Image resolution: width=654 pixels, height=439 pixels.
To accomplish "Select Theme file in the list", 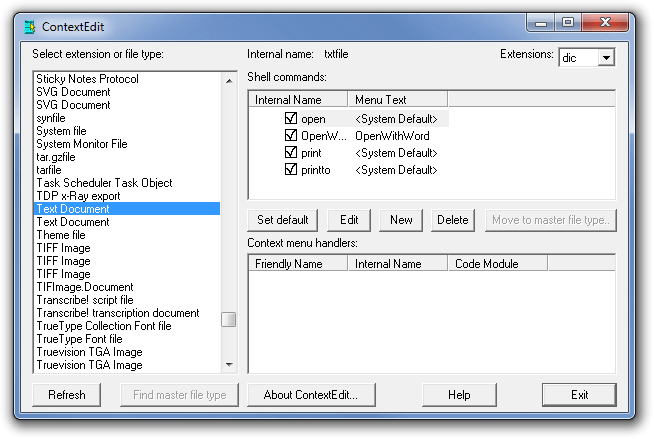I will coord(61,235).
